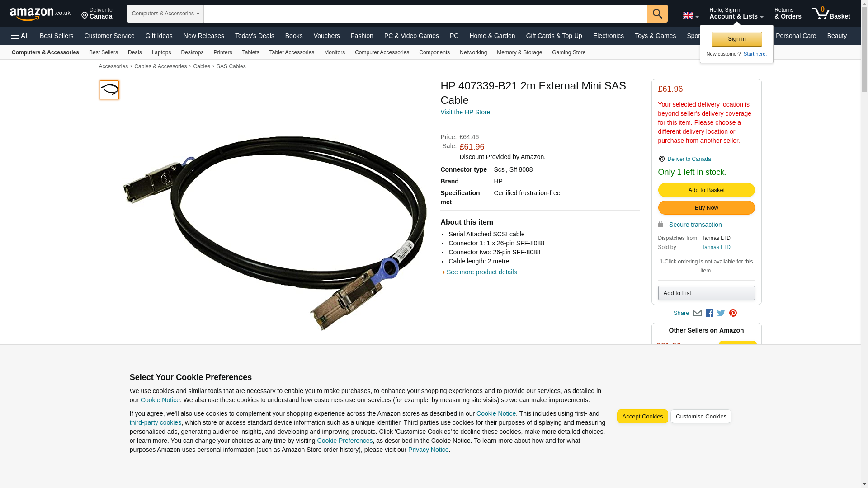Open Today's Deals in navigation

coord(255,36)
